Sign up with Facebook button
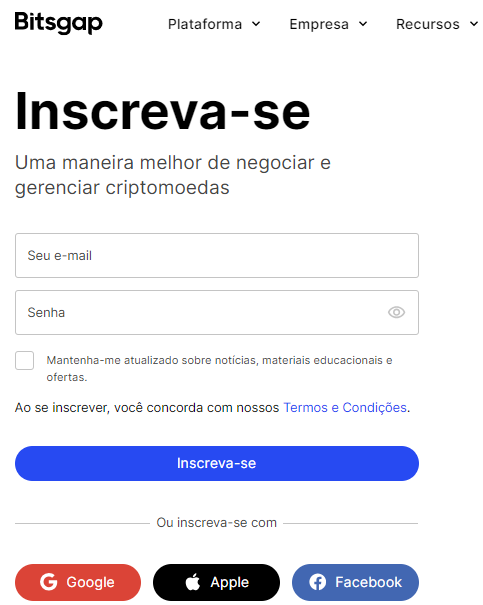Screen dimensions: 483x605 tap(355, 582)
